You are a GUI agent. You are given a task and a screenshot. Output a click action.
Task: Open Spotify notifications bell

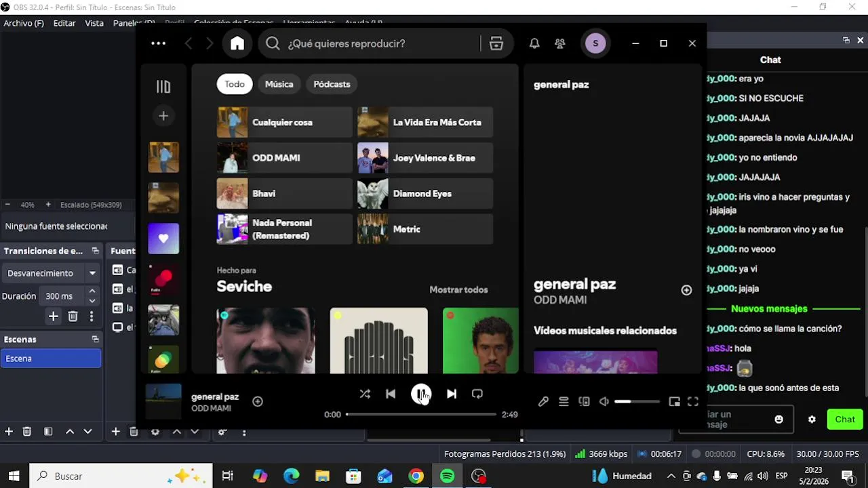534,43
